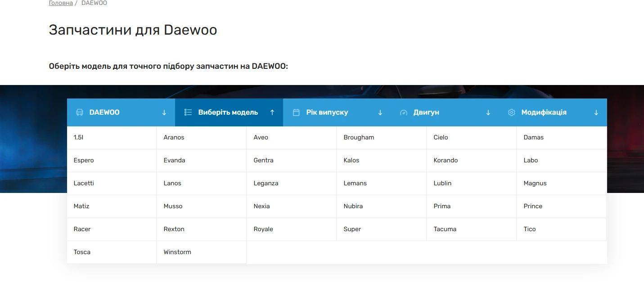This screenshot has height=282, width=644.
Task: Click the gear icon beside Модифікація
Action: (x=511, y=112)
